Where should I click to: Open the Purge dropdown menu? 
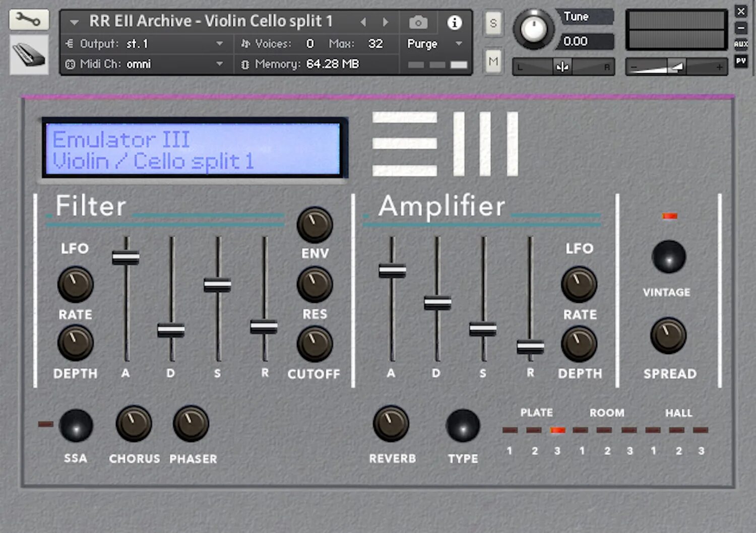click(459, 44)
